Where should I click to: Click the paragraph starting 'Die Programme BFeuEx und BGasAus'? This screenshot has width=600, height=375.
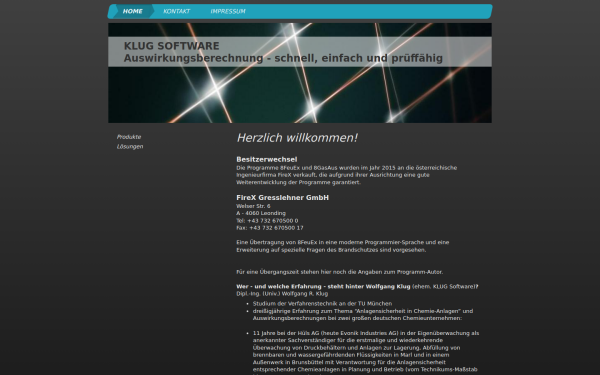point(347,175)
